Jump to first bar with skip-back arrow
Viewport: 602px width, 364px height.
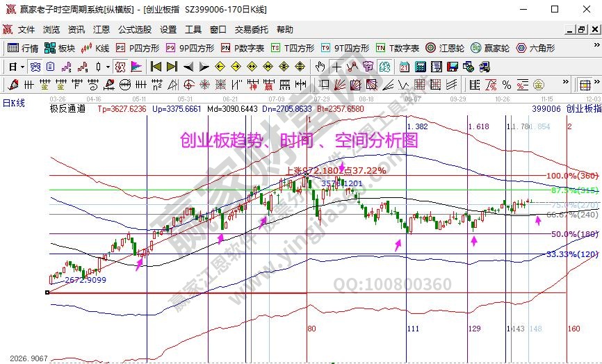[156, 67]
